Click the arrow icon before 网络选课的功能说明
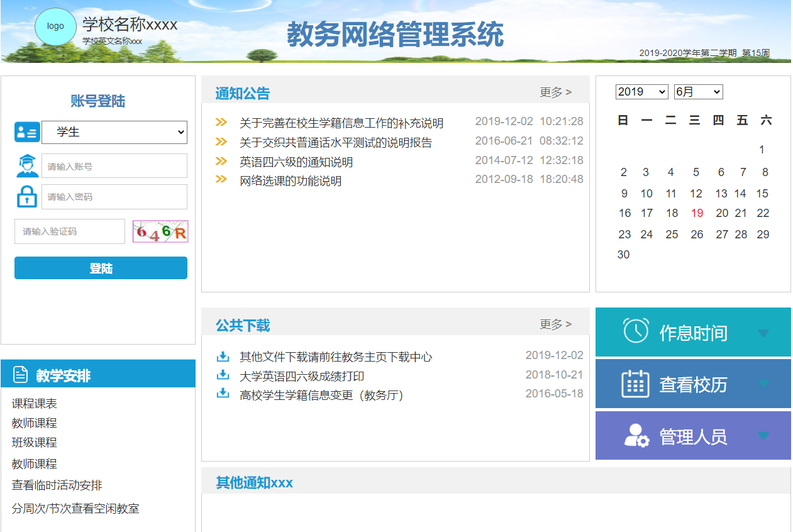The width and height of the screenshot is (793, 532). coord(221,179)
